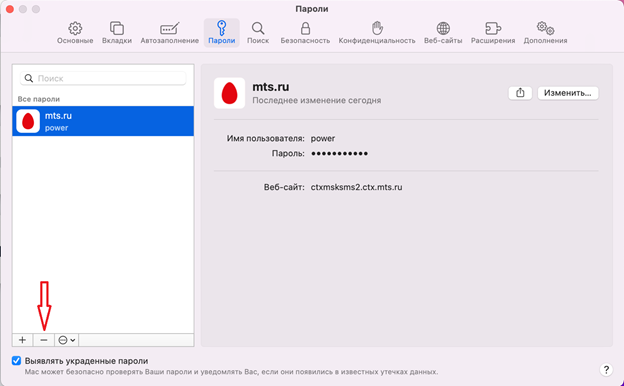This screenshot has width=624, height=386.
Task: Open help with the question mark button
Action: [x=606, y=370]
